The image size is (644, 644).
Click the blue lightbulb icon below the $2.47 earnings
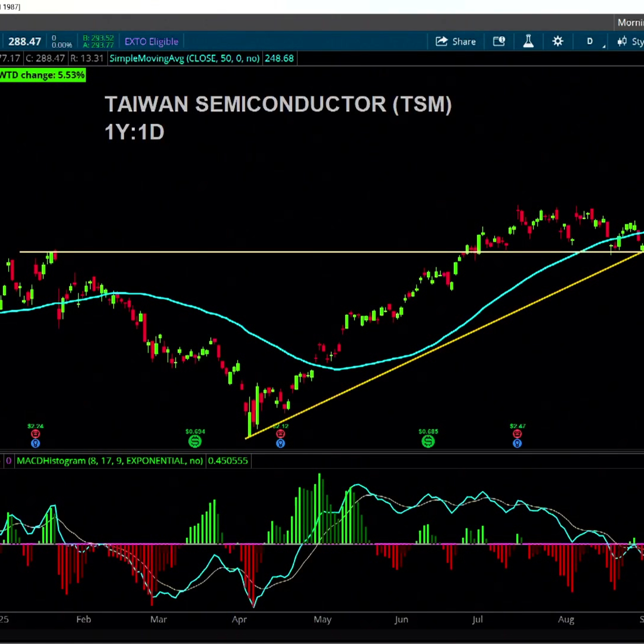point(517,443)
